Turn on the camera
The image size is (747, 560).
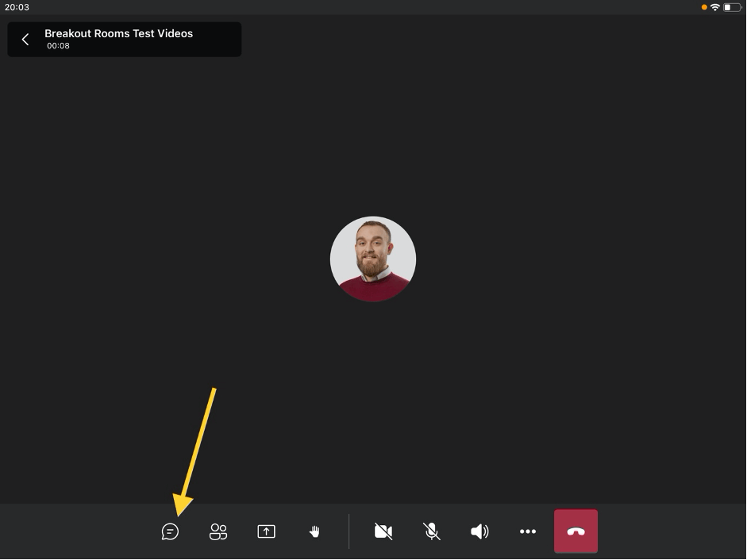(x=383, y=531)
